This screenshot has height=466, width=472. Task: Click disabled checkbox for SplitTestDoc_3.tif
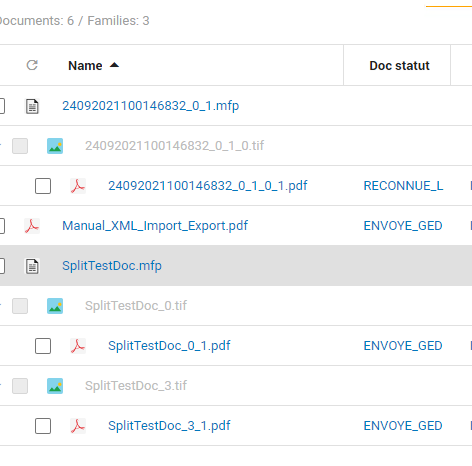click(20, 386)
